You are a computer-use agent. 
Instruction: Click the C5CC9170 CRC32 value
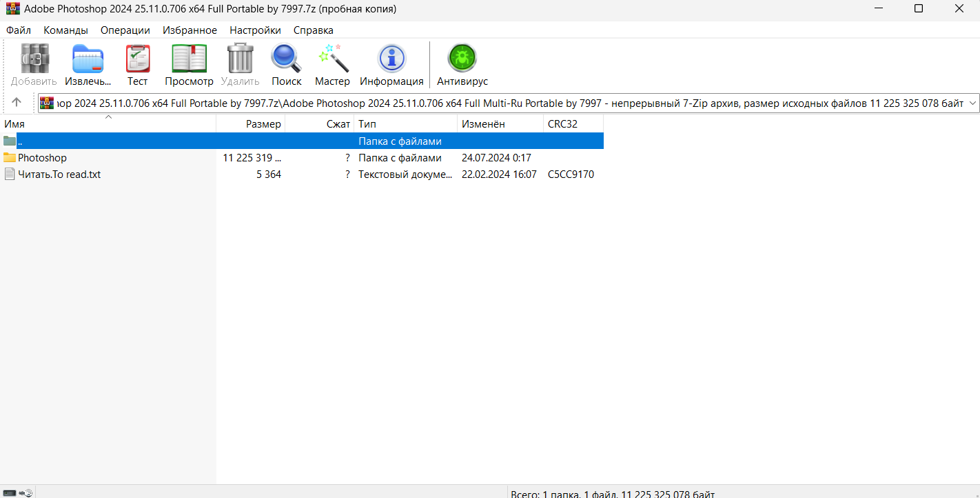pyautogui.click(x=571, y=175)
